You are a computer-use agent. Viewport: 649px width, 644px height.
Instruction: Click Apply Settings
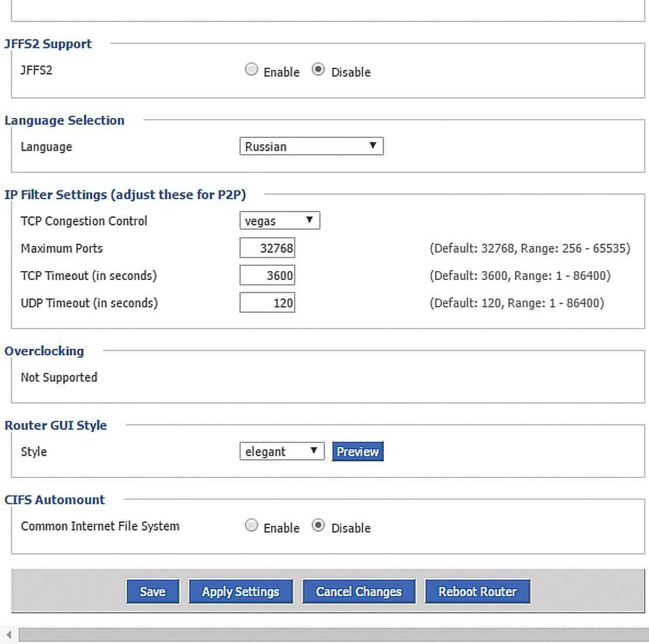click(240, 591)
